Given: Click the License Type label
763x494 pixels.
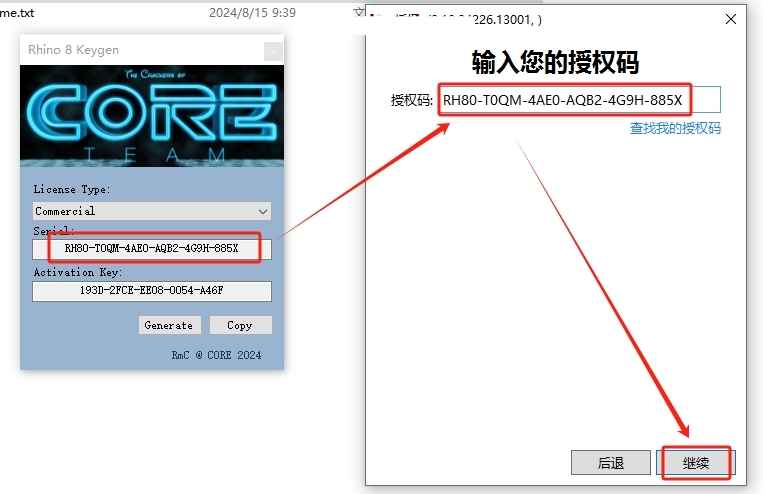Looking at the screenshot, I should (x=72, y=189).
